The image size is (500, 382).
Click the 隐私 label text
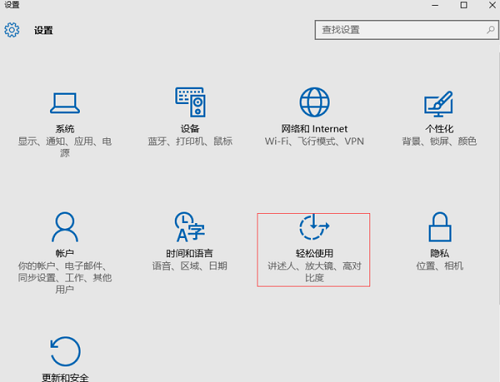tap(439, 253)
